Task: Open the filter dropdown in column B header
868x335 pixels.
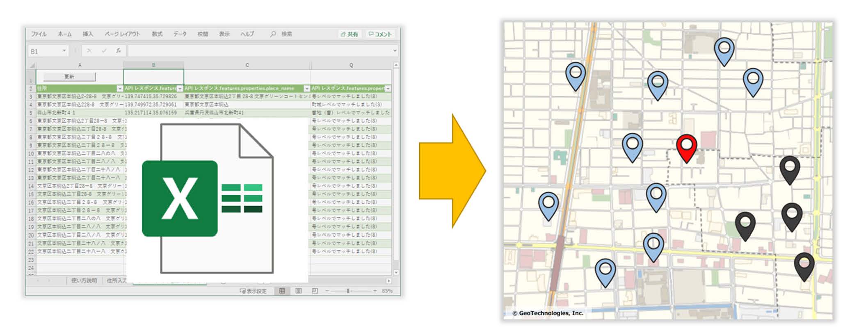Action: [180, 89]
